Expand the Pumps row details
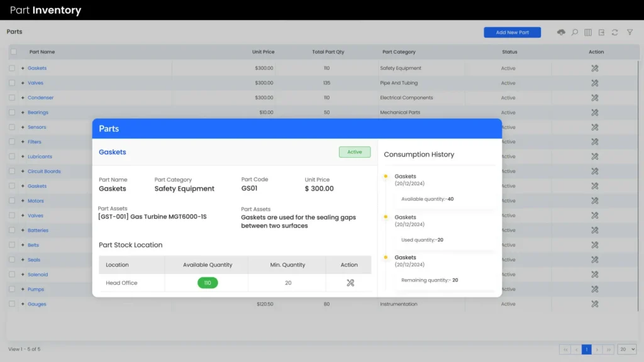The width and height of the screenshot is (644, 362). click(23, 290)
